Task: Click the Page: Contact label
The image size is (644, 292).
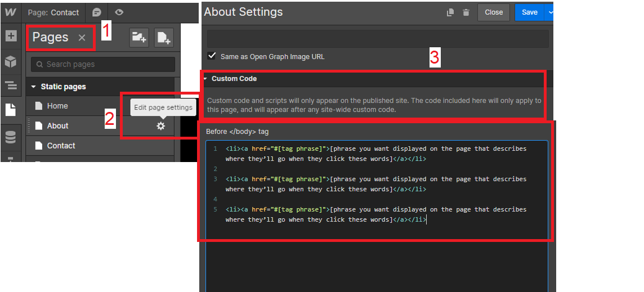Action: 53,12
